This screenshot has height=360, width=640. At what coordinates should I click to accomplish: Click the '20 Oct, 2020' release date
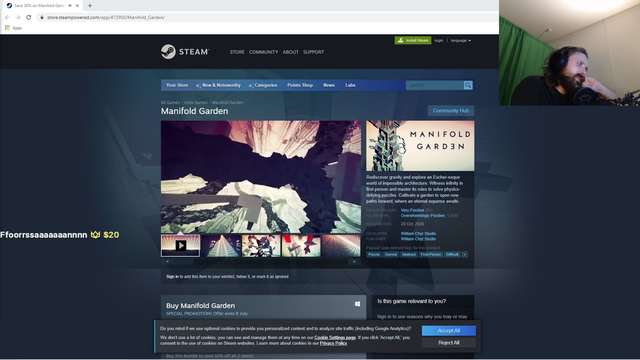pos(412,224)
